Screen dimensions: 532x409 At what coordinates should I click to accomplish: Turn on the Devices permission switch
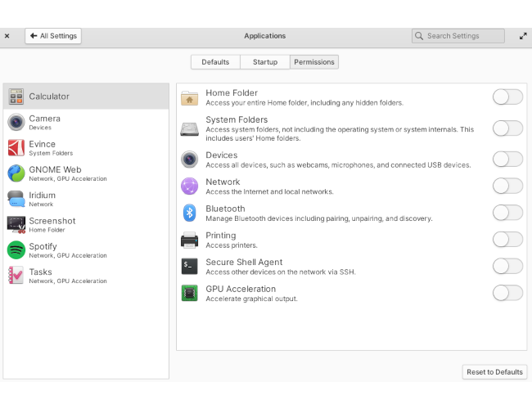click(507, 160)
